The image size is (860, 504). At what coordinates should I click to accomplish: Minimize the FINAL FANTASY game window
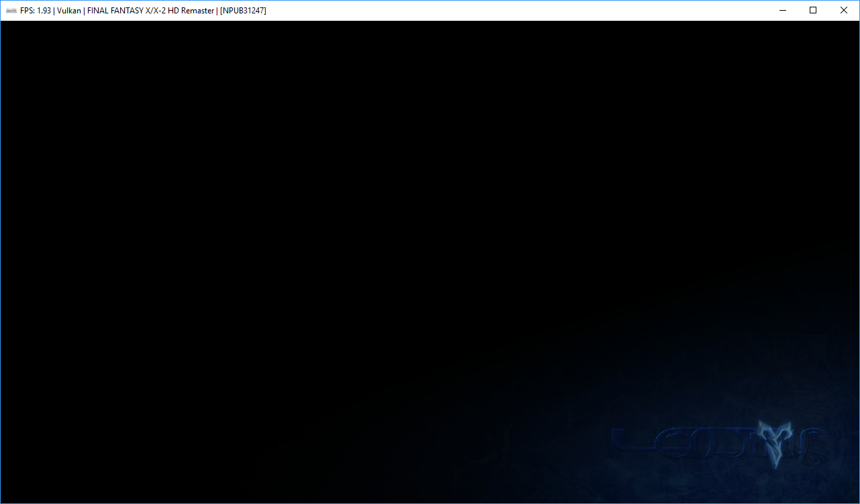tap(782, 10)
